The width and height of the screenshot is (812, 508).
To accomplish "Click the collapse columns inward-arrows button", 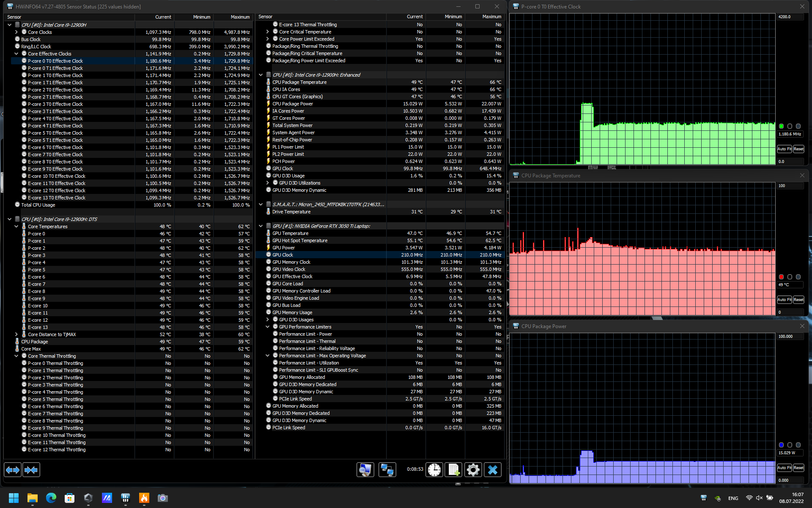I will coord(31,469).
